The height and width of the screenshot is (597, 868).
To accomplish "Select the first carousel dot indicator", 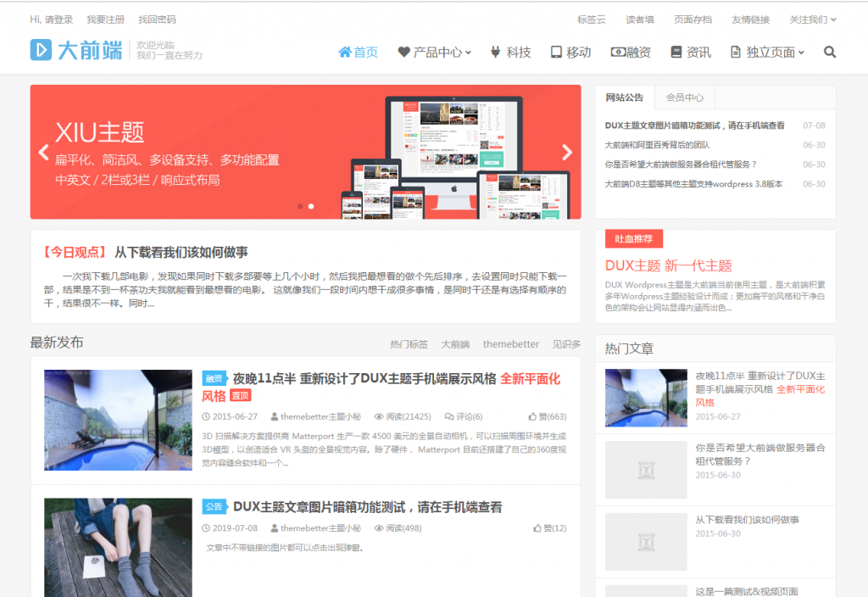I will coord(300,206).
